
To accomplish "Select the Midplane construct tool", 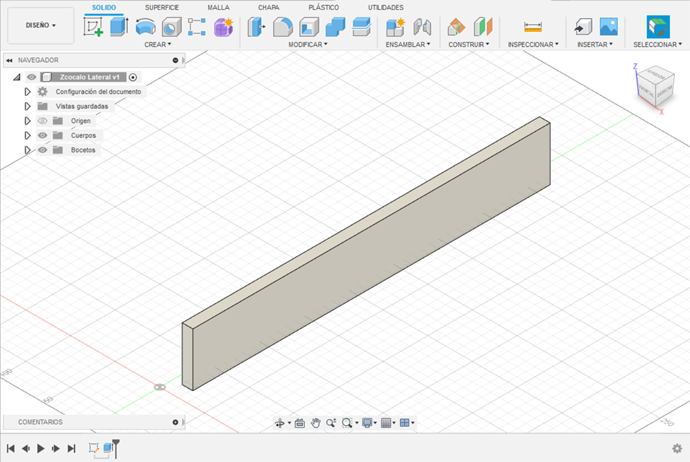I will pos(483,27).
